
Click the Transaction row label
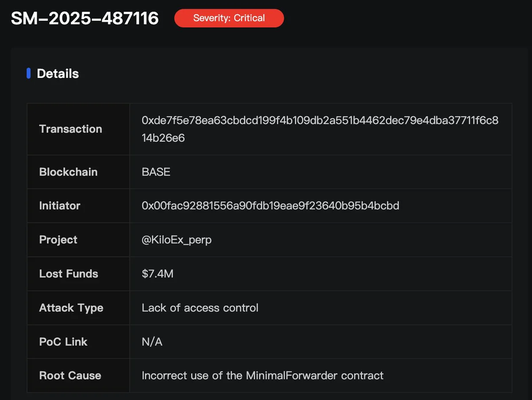pyautogui.click(x=70, y=129)
